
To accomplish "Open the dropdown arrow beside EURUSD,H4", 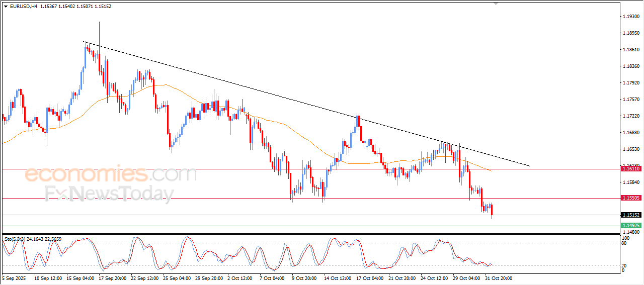I will [6, 7].
